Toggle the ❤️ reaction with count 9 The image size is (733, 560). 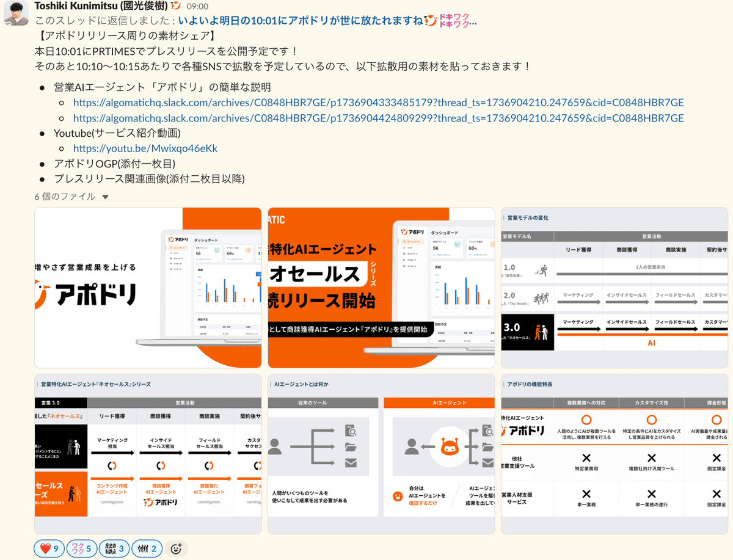pos(49,548)
